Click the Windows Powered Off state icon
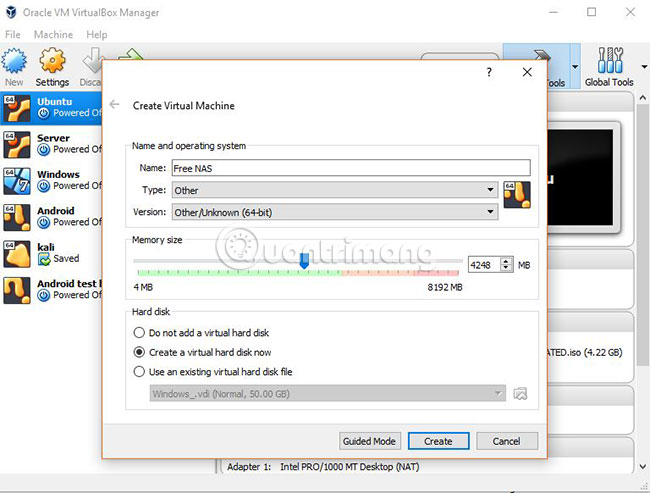Image resolution: width=650 pixels, height=493 pixels. pyautogui.click(x=43, y=186)
